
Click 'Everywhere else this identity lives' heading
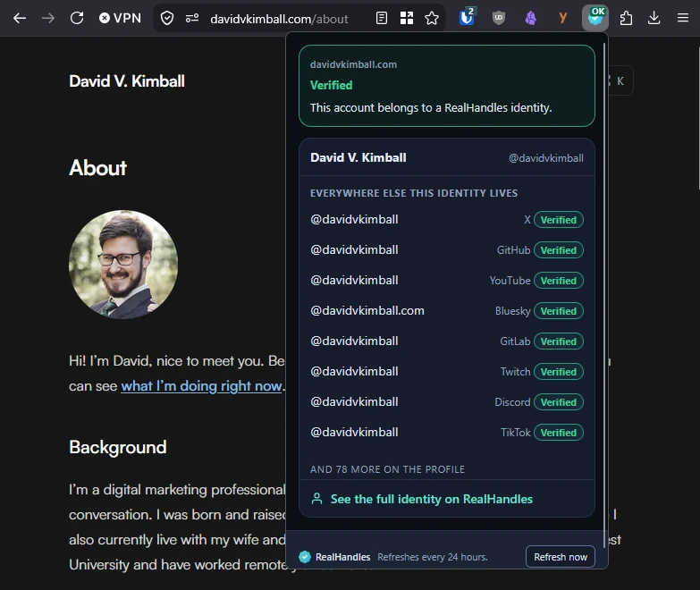click(414, 193)
